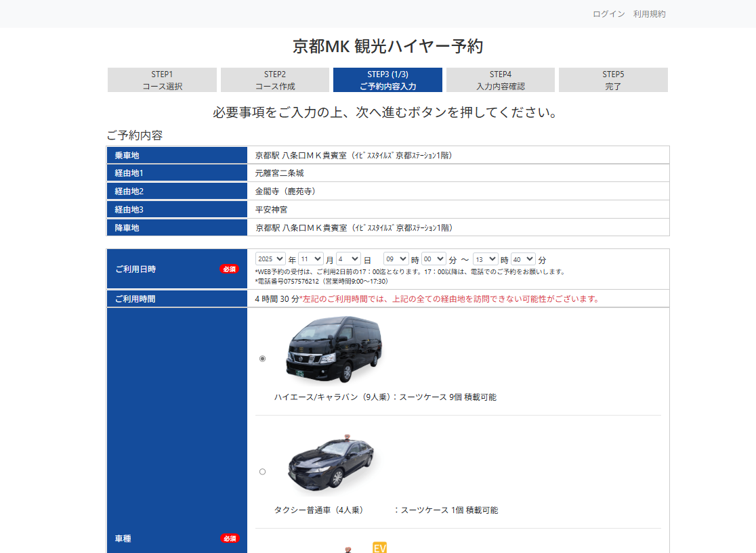Click the 経由地3 row header
Screen dimensions: 756x553
[177, 210]
